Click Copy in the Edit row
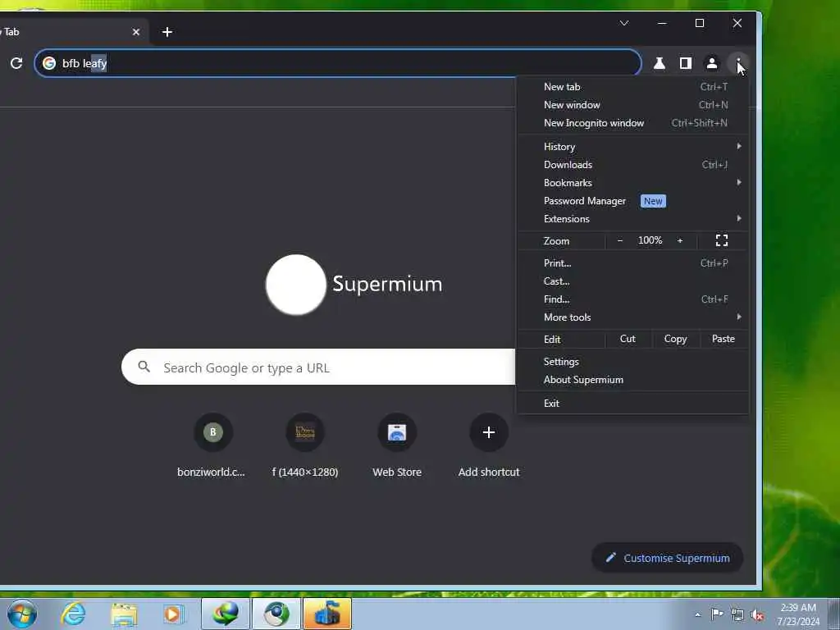Image resolution: width=840 pixels, height=630 pixels. (676, 339)
